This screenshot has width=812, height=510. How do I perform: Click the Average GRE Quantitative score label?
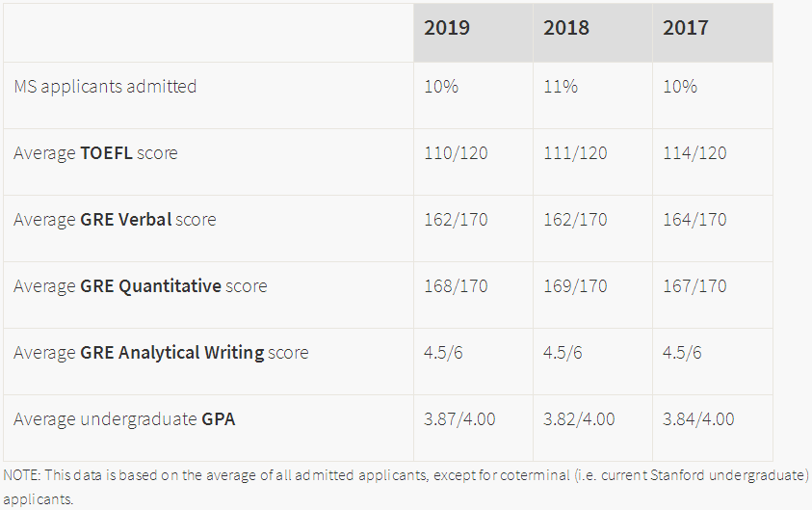click(141, 286)
